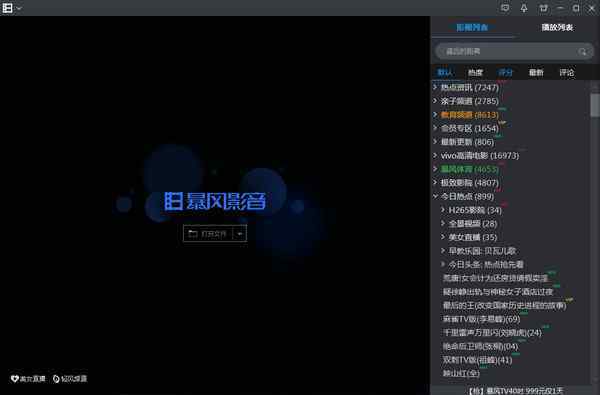Screen dimensions: 600x395
Task: Open dropdown arrow next to open file button
Action: [x=240, y=233]
